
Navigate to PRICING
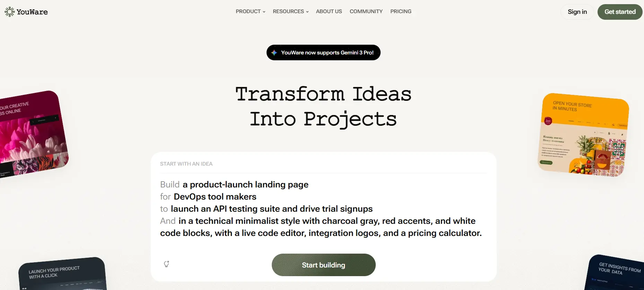coord(401,11)
